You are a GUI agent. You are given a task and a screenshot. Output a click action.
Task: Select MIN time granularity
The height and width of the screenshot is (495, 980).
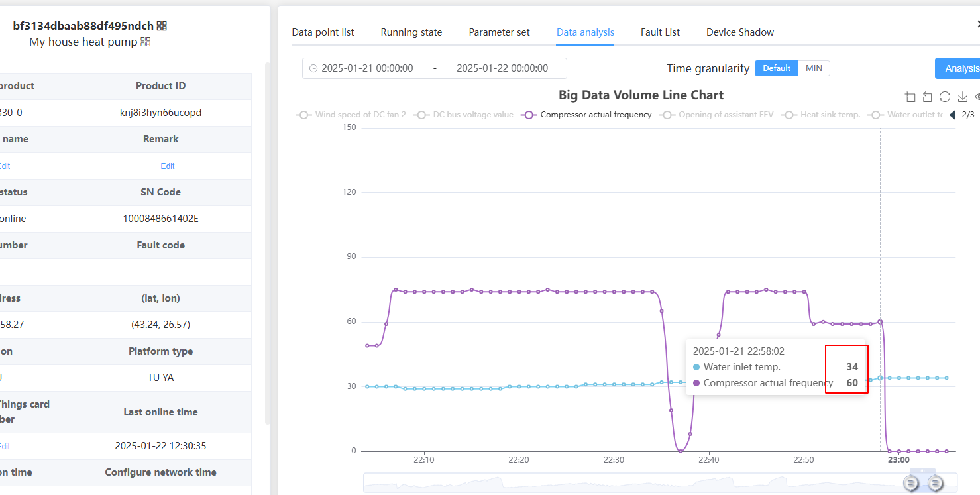(x=814, y=68)
